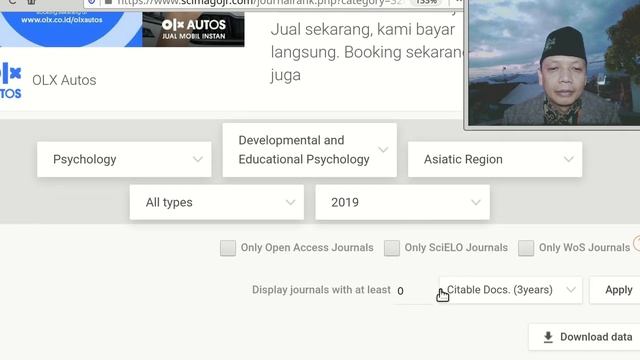Click the OLX logo beside OLX Autos
640x360 pixels.
[11, 80]
